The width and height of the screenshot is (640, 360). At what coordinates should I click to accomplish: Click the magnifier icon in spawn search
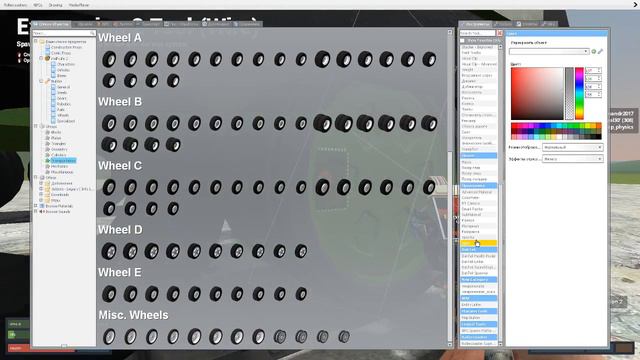92,33
